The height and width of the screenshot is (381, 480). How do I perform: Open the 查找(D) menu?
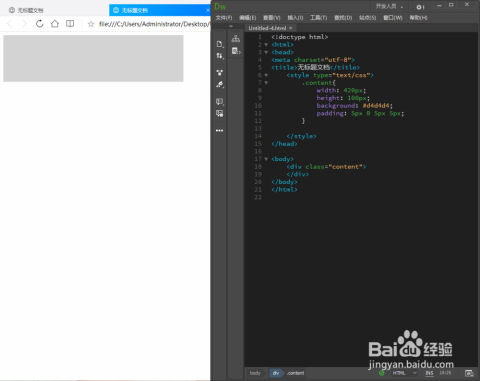tap(343, 18)
